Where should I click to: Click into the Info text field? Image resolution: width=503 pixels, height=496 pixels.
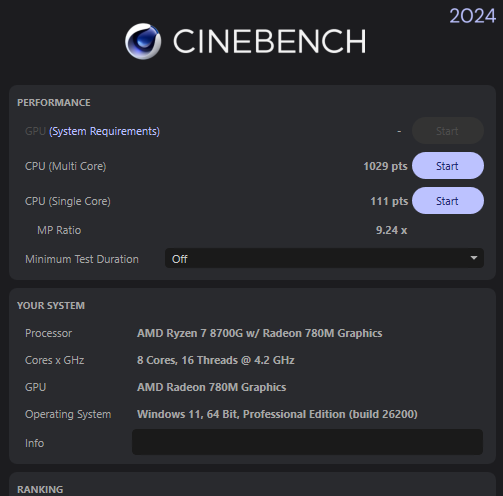tap(307, 442)
